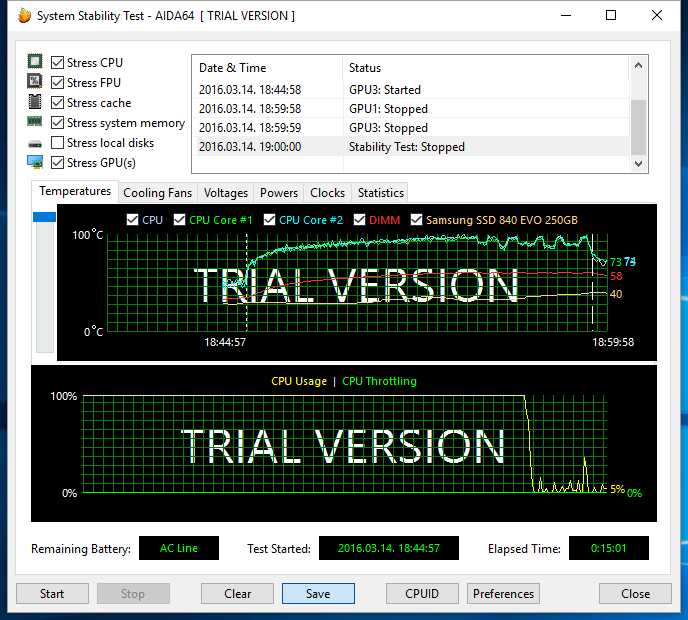
Task: Select the 'GPU3: Stopped' log row
Action: (411, 128)
